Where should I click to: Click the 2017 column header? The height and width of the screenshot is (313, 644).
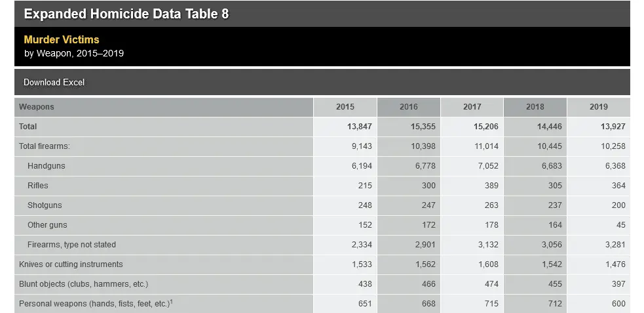[472, 107]
